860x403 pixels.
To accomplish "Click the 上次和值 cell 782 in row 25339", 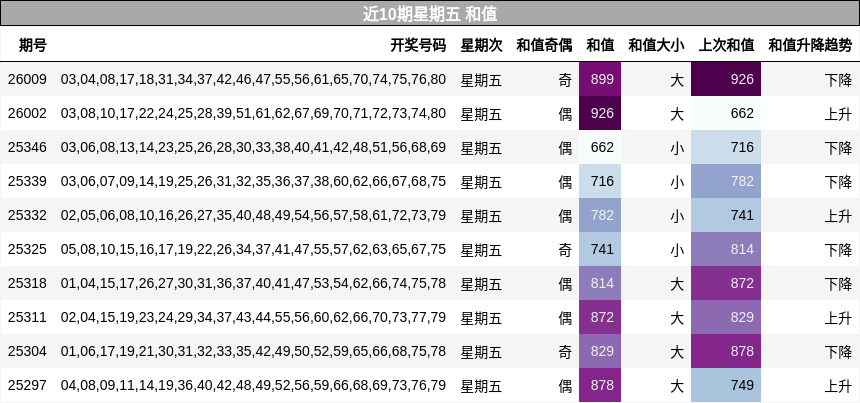I will click(726, 181).
